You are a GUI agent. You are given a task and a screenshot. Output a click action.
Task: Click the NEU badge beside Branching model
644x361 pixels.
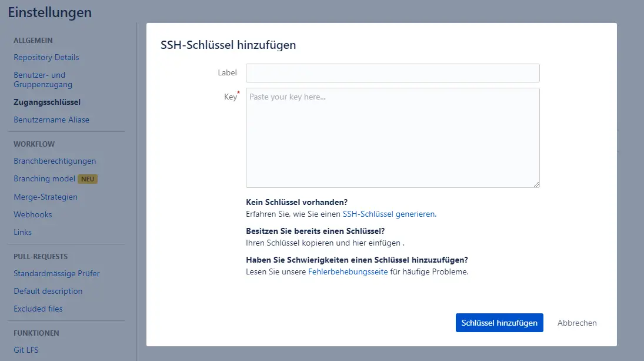pyautogui.click(x=88, y=179)
